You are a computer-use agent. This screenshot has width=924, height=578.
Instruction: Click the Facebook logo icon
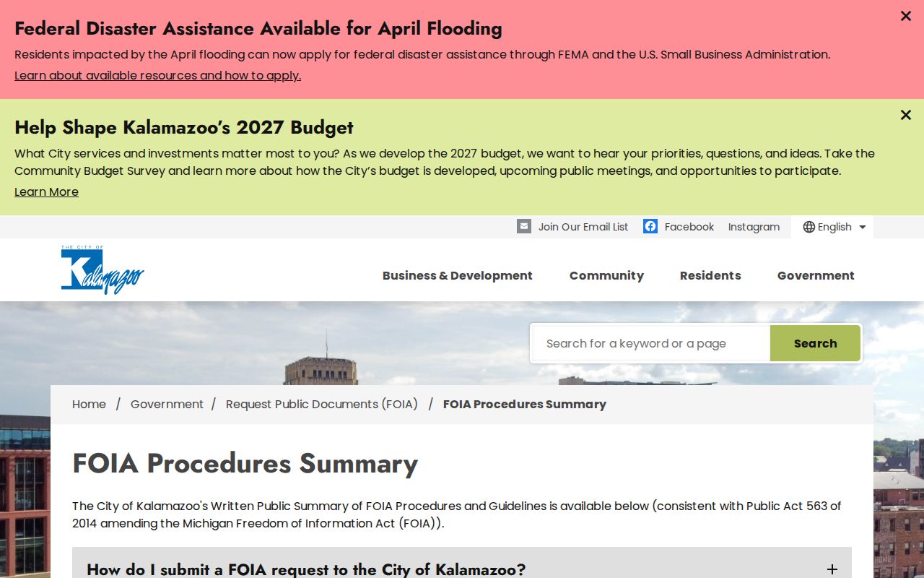coord(650,226)
